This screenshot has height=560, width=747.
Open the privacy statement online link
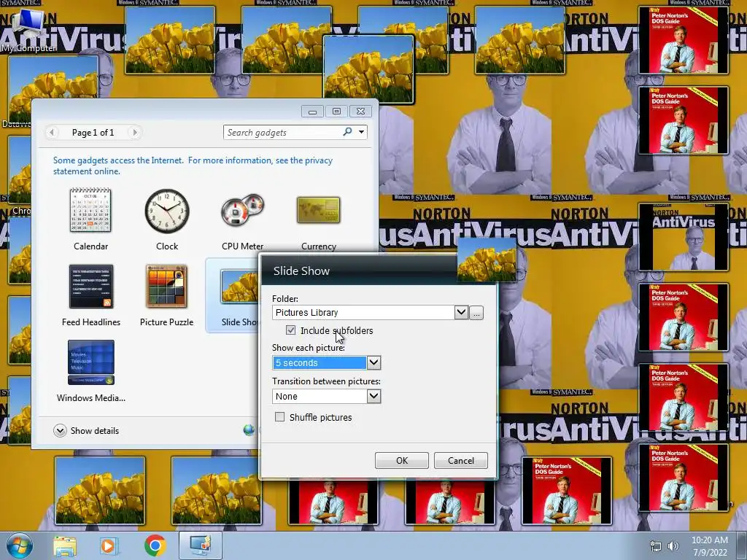193,166
